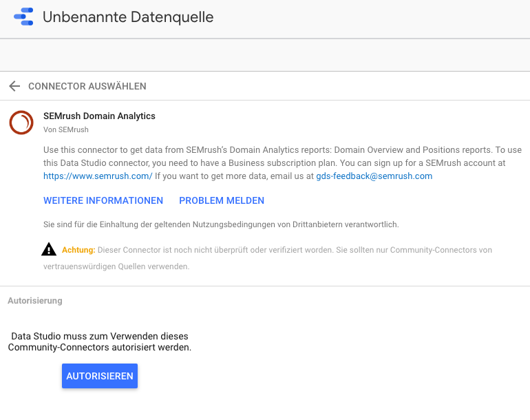The width and height of the screenshot is (530, 420).
Task: Click the Data Studio muss autorisiert werden text
Action: (100, 342)
